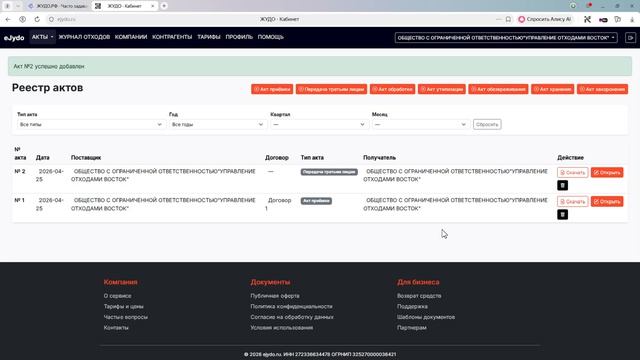Open the КОМПАНИИ menu item
Screen dimensions: 640x360
[x=131, y=37]
